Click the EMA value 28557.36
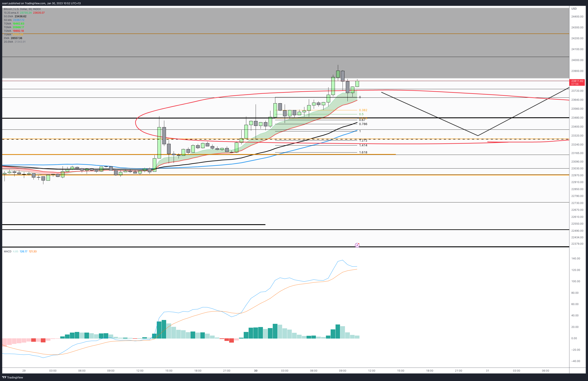This screenshot has height=381, width=588. [17, 38]
